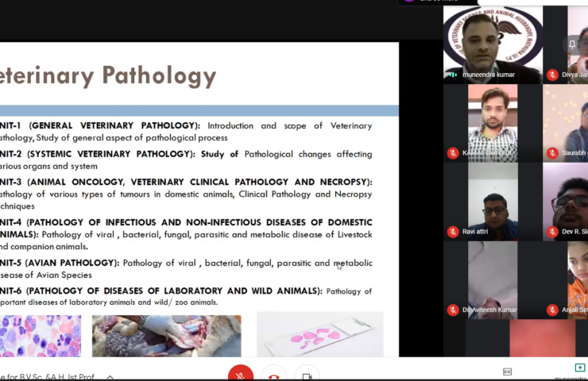Click the necropsy photo on the slide
Image resolution: width=588 pixels, height=381 pixels.
(167, 336)
